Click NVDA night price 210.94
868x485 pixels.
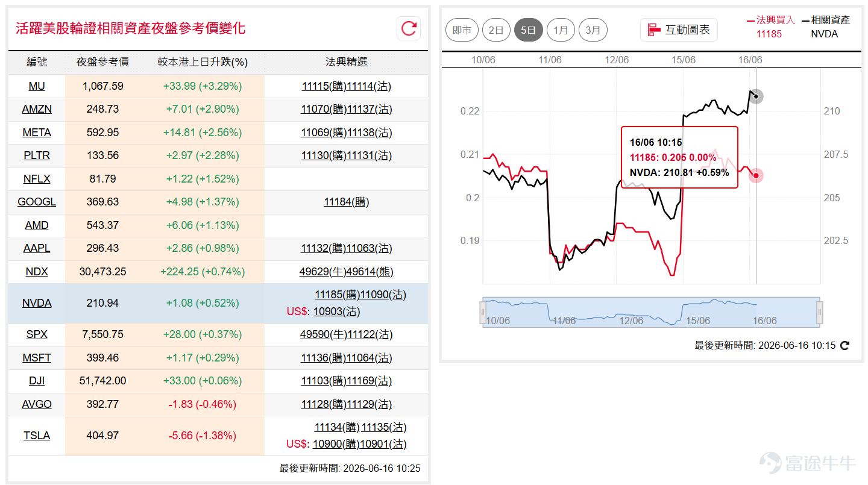pos(103,303)
